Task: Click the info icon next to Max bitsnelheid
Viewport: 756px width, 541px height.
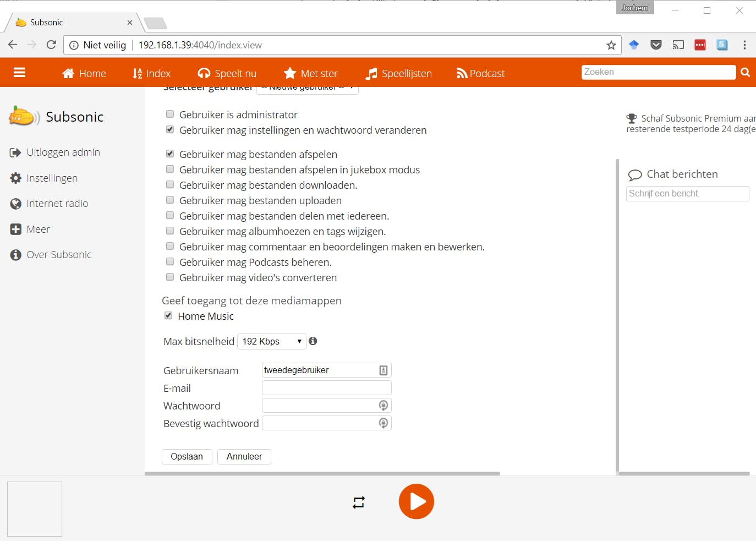Action: [313, 341]
